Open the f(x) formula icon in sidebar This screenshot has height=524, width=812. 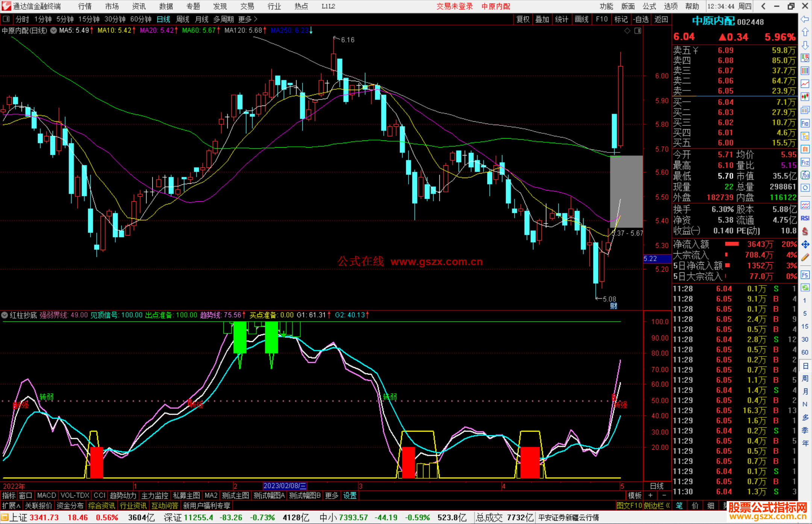pos(804,175)
